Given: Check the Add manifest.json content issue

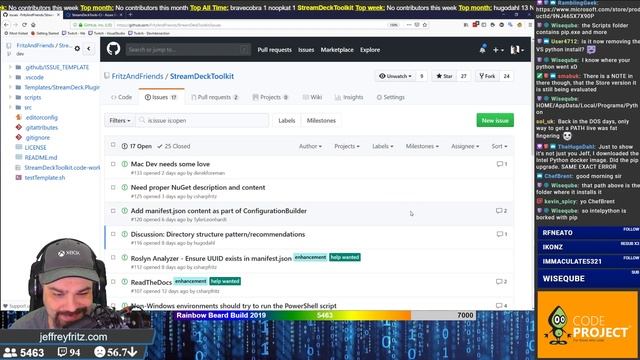Looking at the screenshot, I should click(x=113, y=211).
